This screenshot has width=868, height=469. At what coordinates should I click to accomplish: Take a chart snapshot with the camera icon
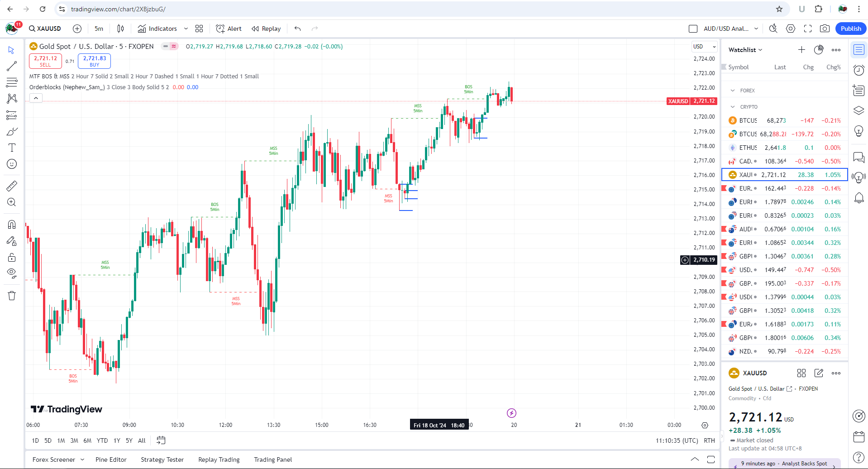point(825,28)
